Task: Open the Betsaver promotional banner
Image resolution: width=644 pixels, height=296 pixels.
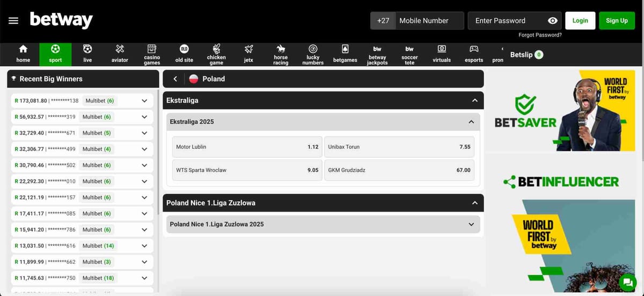Action: [x=560, y=111]
